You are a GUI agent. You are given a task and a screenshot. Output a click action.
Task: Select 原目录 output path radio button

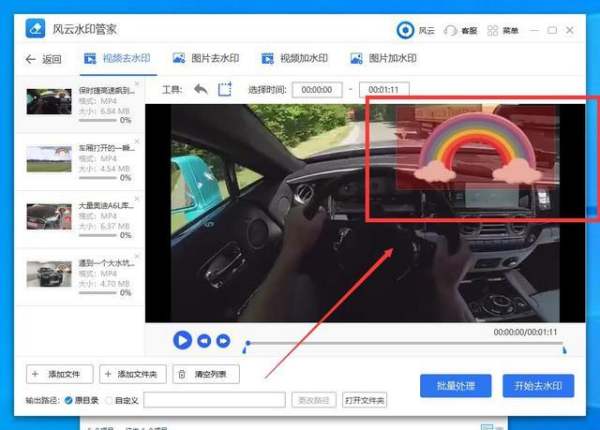[x=69, y=400]
